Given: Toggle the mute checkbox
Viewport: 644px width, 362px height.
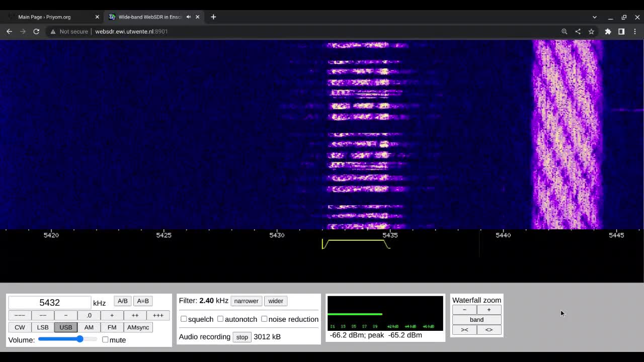Looking at the screenshot, I should point(105,339).
